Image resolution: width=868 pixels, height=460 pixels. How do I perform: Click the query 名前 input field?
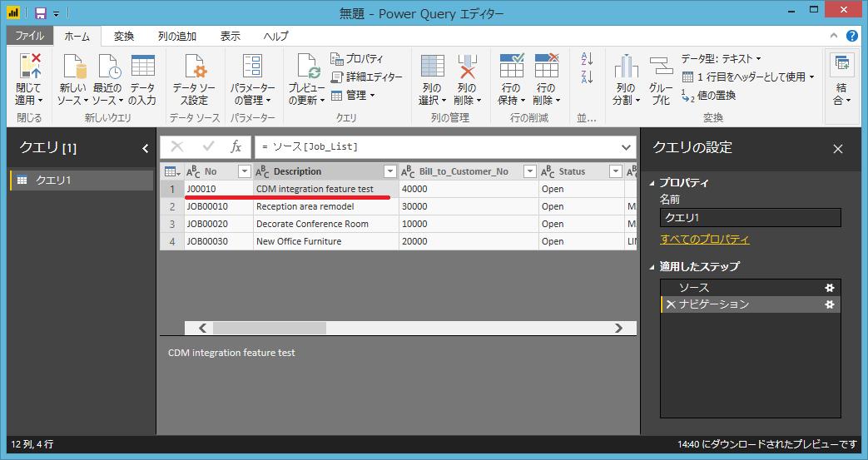751,218
